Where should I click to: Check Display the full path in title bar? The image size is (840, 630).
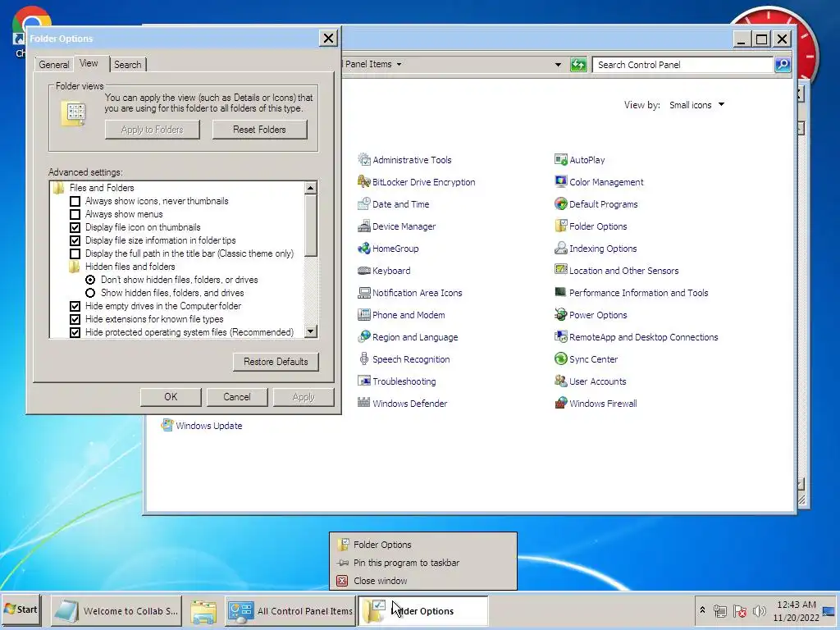coord(75,254)
